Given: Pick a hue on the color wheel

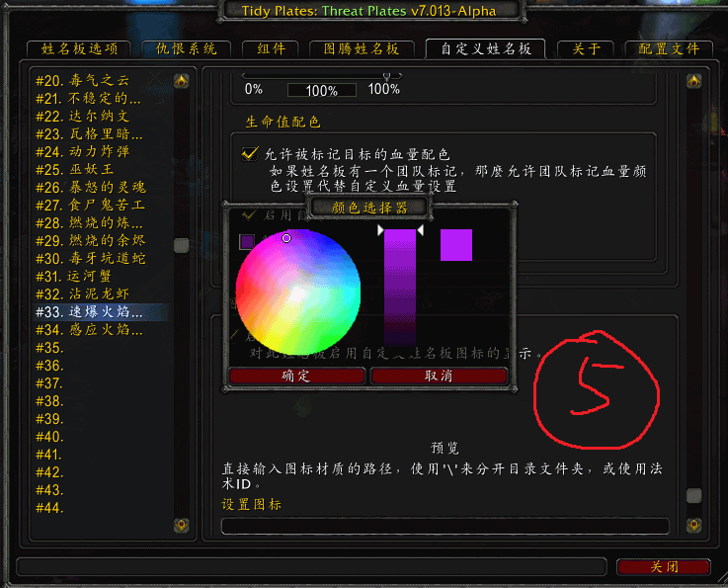Looking at the screenshot, I should click(298, 292).
